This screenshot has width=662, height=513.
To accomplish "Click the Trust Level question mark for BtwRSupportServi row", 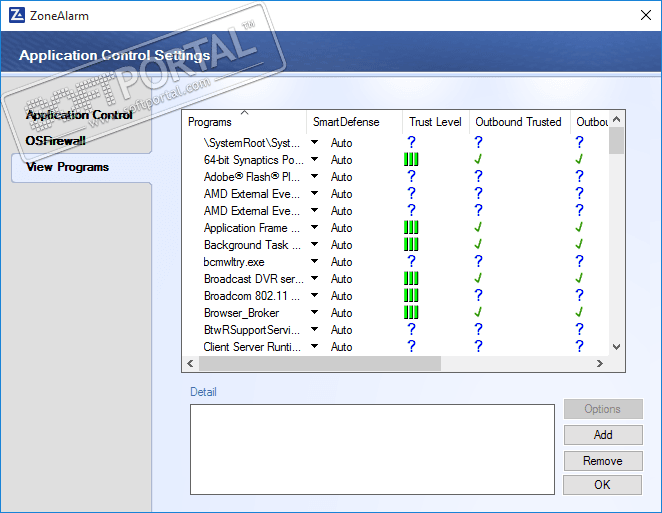I will pos(411,329).
